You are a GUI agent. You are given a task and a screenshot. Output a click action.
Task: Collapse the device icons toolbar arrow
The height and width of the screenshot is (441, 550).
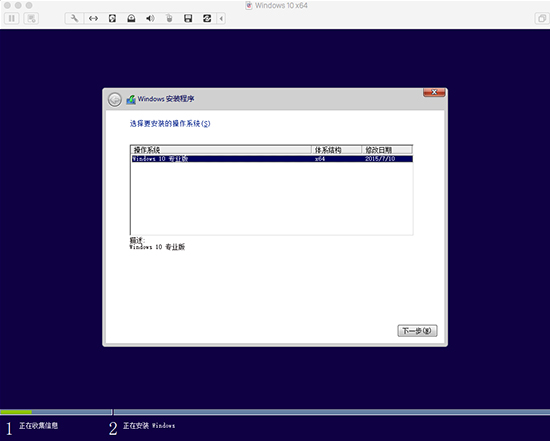(x=221, y=18)
